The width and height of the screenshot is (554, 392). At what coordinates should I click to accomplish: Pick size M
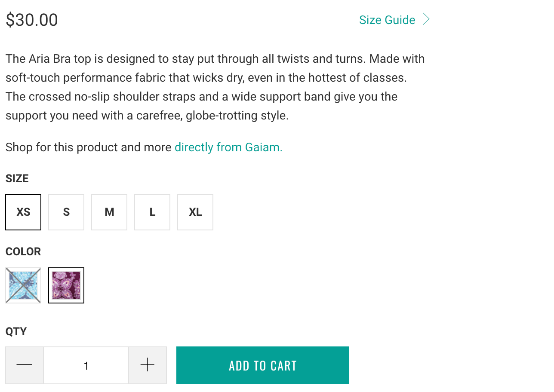point(109,212)
